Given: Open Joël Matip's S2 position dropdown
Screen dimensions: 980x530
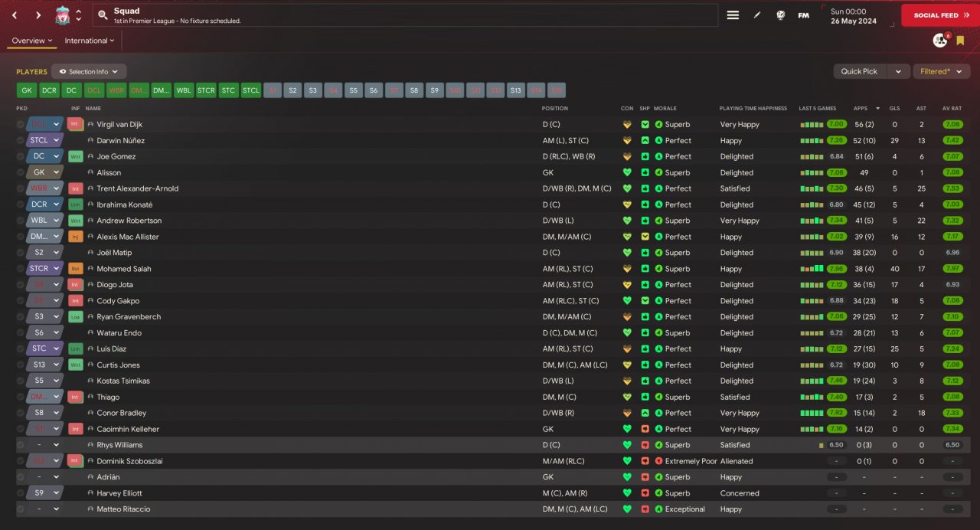Looking at the screenshot, I should click(x=45, y=253).
